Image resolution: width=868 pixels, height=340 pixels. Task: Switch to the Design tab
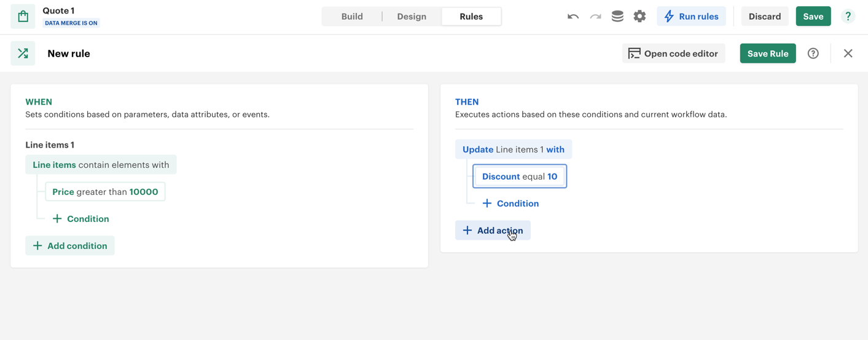[x=412, y=17]
